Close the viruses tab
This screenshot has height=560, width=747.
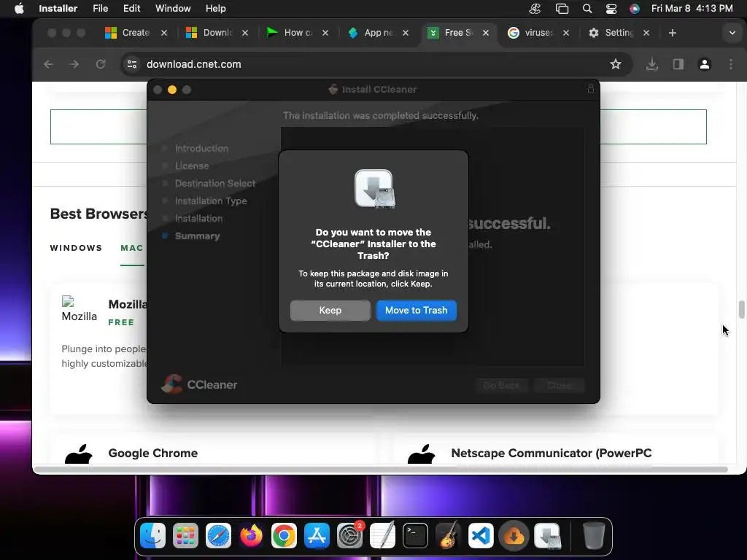click(x=566, y=33)
